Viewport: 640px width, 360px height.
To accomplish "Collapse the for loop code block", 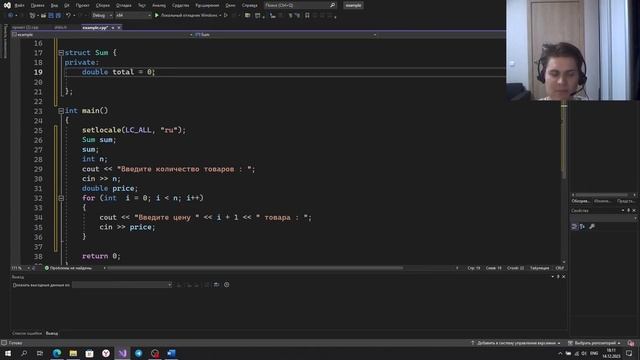I will pyautogui.click(x=61, y=198).
